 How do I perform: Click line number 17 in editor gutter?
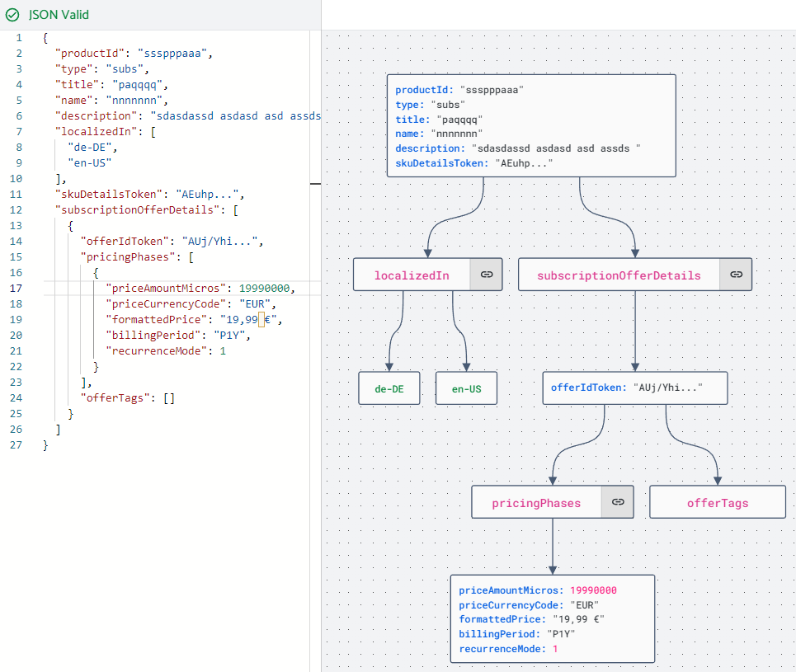point(16,289)
